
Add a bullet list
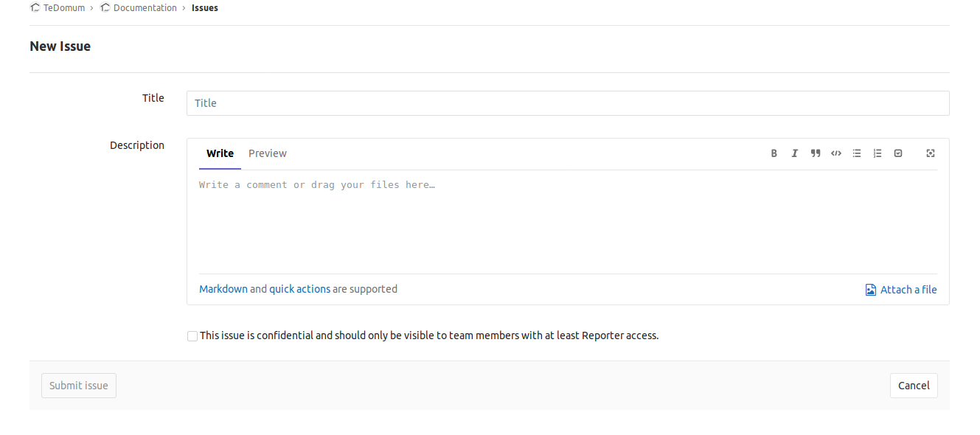point(857,153)
